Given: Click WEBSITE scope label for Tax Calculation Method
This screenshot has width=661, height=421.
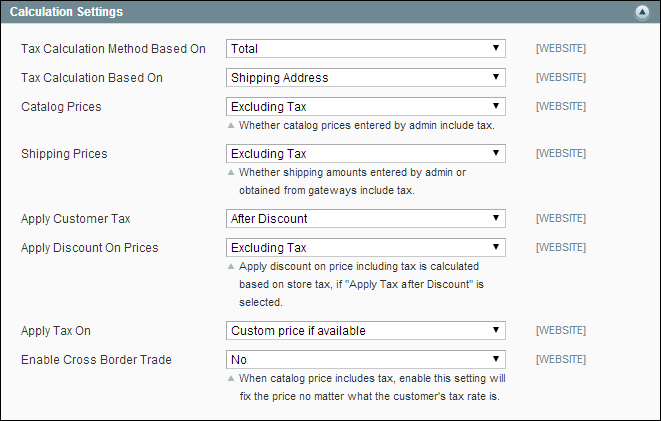Looking at the screenshot, I should click(561, 48).
